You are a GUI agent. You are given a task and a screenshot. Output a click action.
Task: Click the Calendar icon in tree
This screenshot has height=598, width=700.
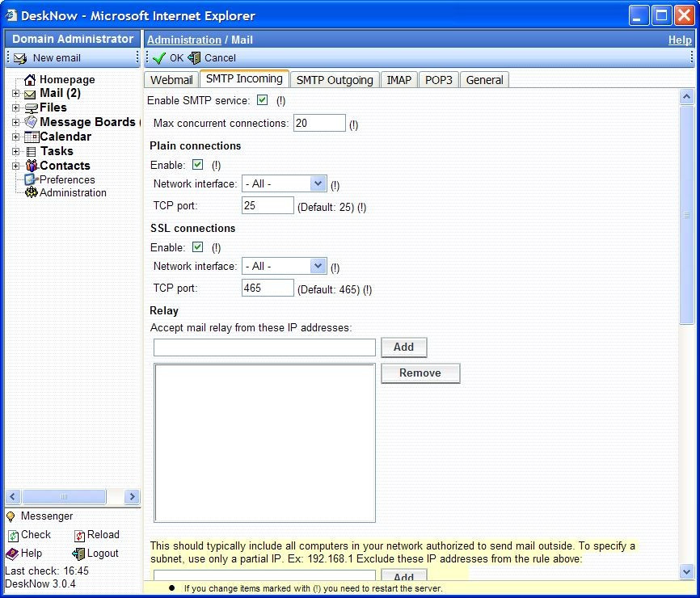point(32,137)
